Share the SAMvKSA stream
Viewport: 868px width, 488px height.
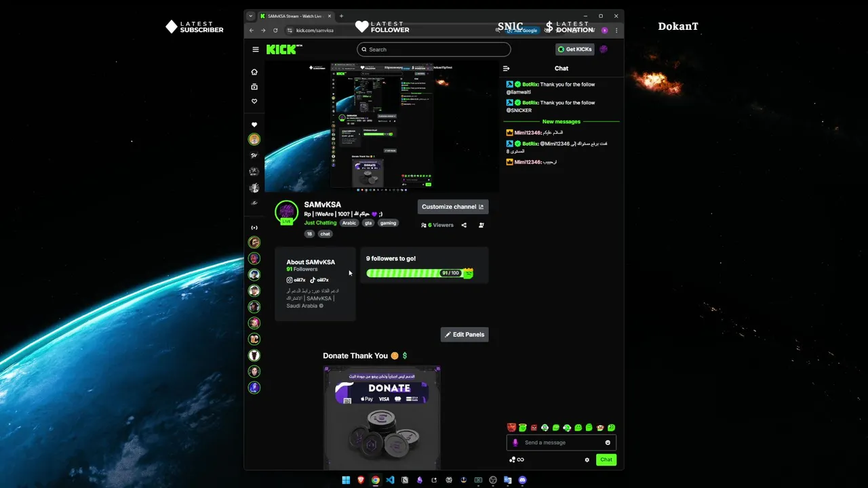464,225
